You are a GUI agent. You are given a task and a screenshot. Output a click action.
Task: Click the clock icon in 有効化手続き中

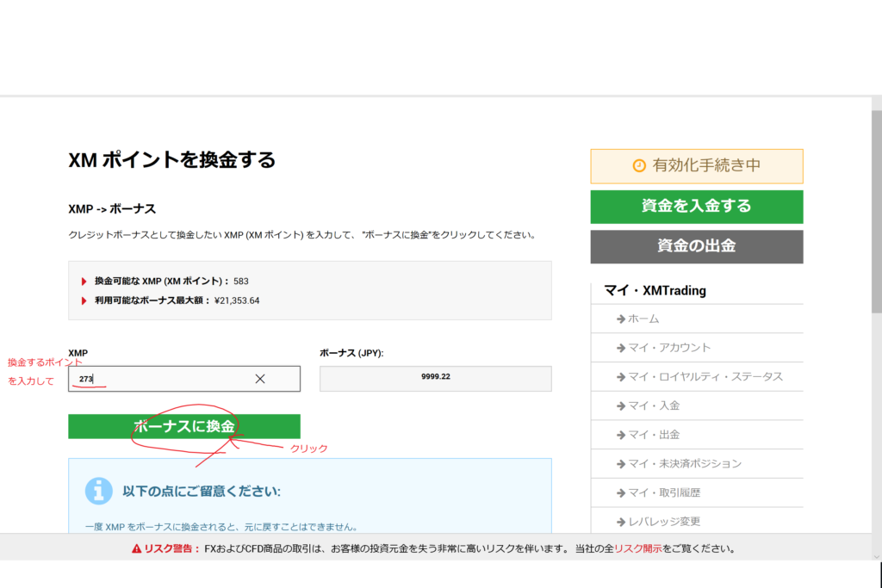point(638,166)
